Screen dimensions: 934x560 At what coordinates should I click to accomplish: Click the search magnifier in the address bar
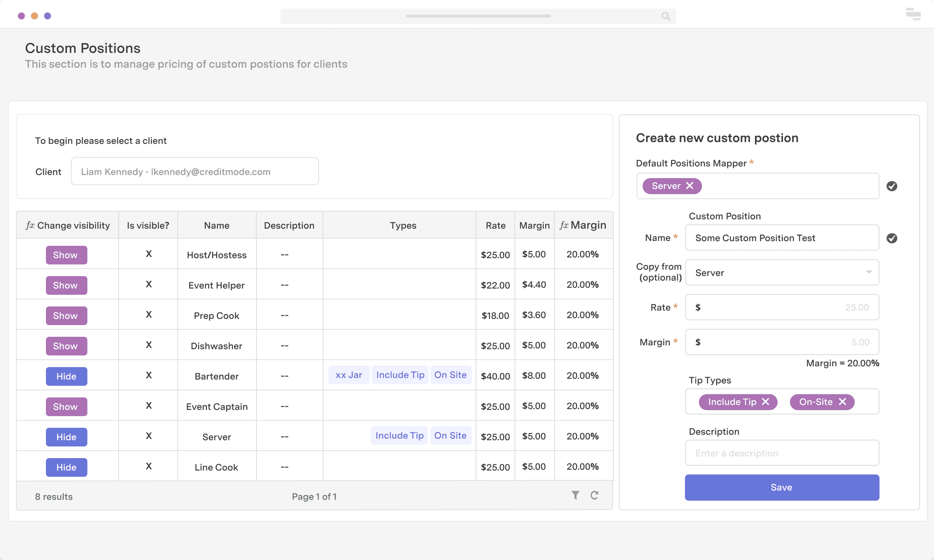click(x=665, y=16)
